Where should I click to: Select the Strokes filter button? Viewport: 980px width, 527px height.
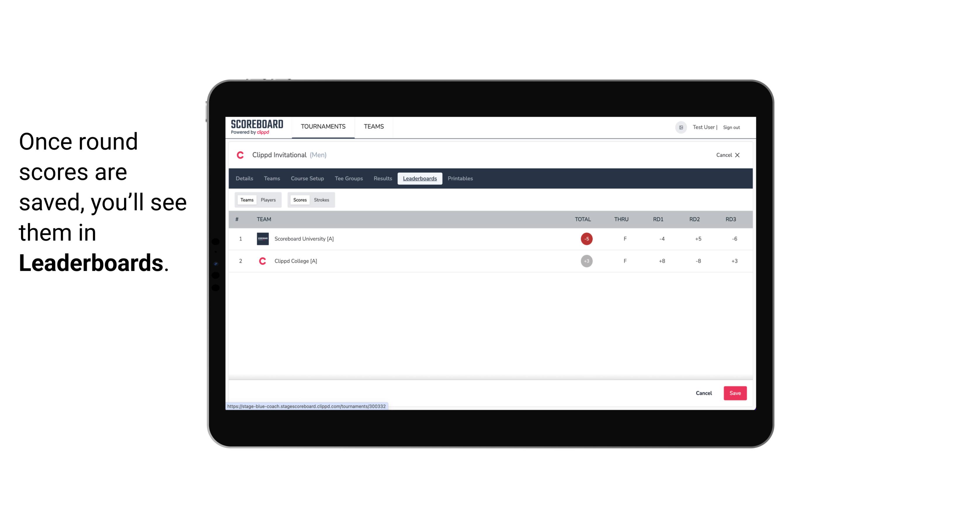(x=322, y=200)
